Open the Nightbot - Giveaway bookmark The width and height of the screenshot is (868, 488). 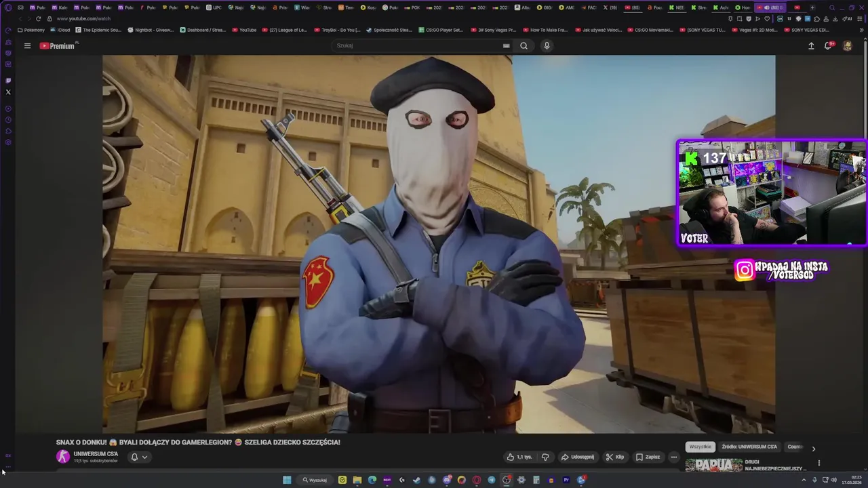pyautogui.click(x=151, y=30)
